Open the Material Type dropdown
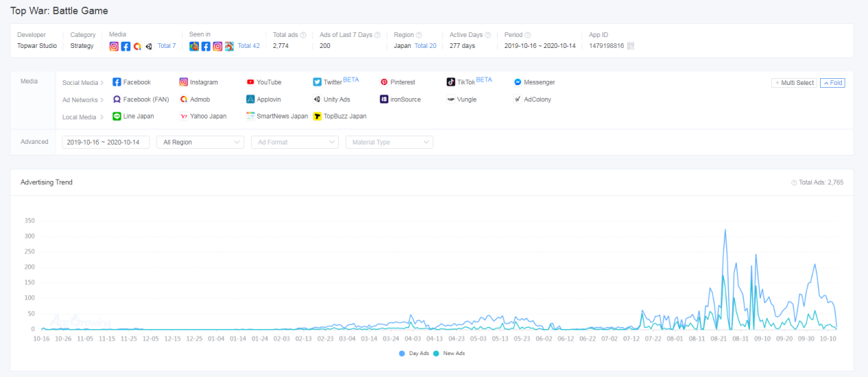 click(389, 142)
